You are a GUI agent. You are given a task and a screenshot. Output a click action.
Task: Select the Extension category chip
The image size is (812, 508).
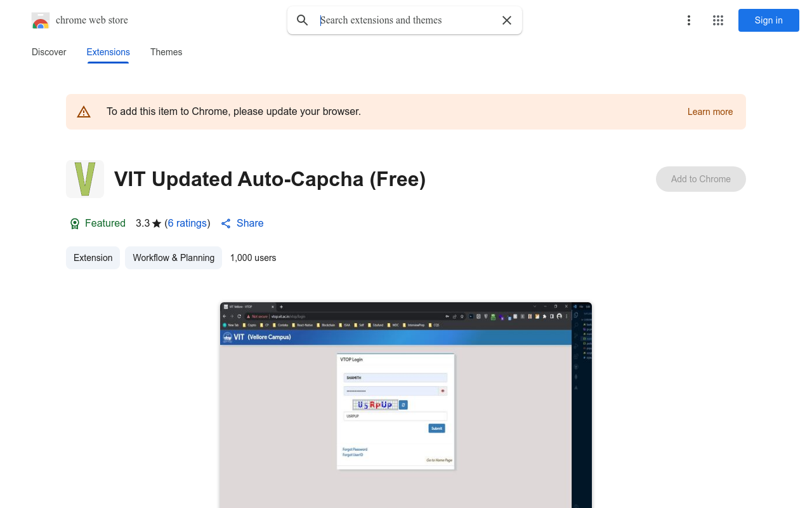pos(93,258)
